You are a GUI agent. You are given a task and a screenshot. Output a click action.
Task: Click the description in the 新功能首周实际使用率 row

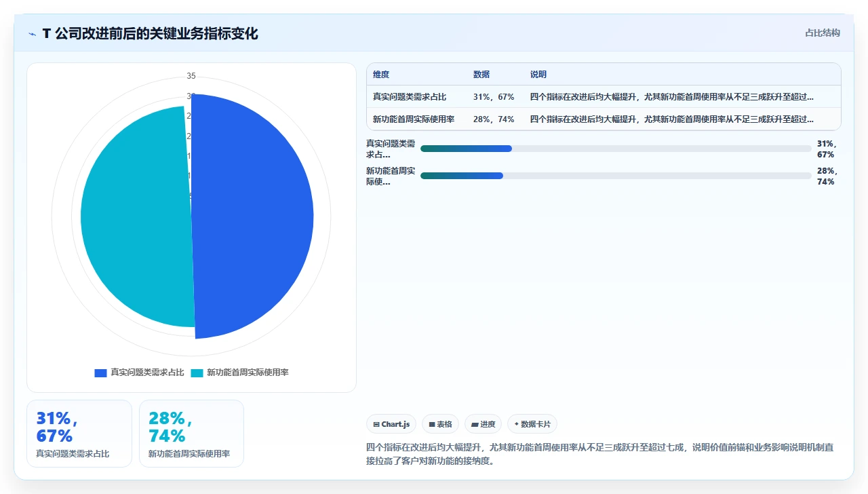click(672, 119)
